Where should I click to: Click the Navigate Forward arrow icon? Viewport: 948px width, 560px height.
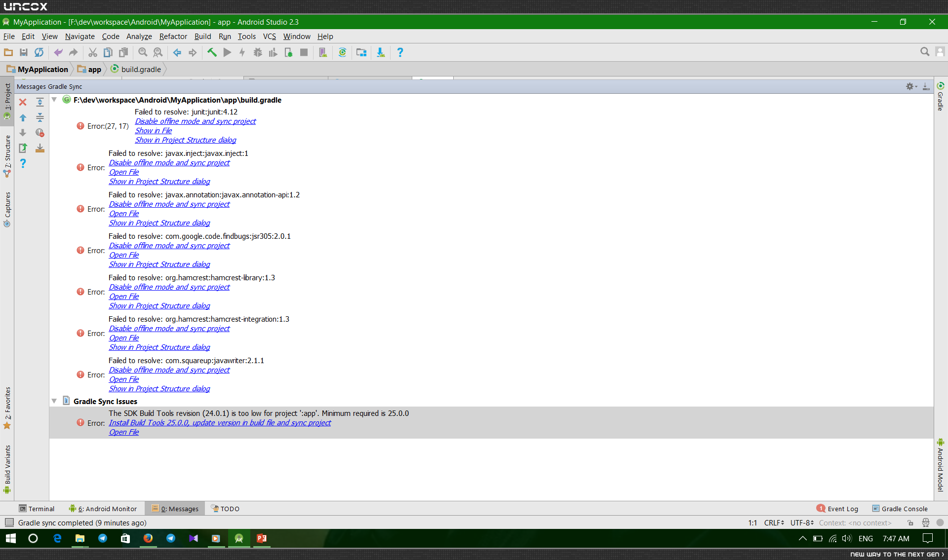193,52
